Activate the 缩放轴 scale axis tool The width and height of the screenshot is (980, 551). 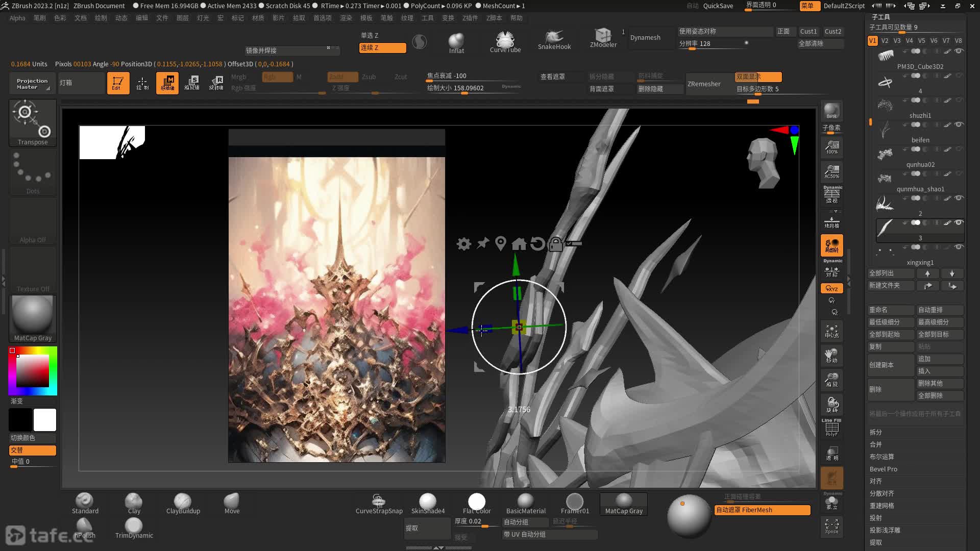(x=192, y=83)
